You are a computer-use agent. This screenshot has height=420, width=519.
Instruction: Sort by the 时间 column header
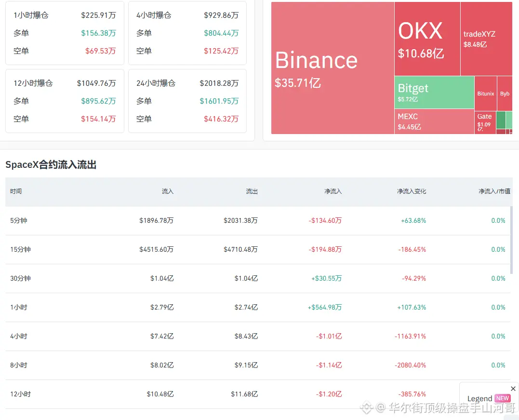(16, 191)
